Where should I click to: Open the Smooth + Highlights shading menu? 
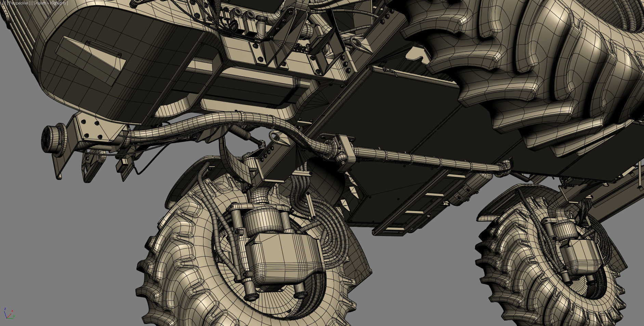click(x=50, y=3)
